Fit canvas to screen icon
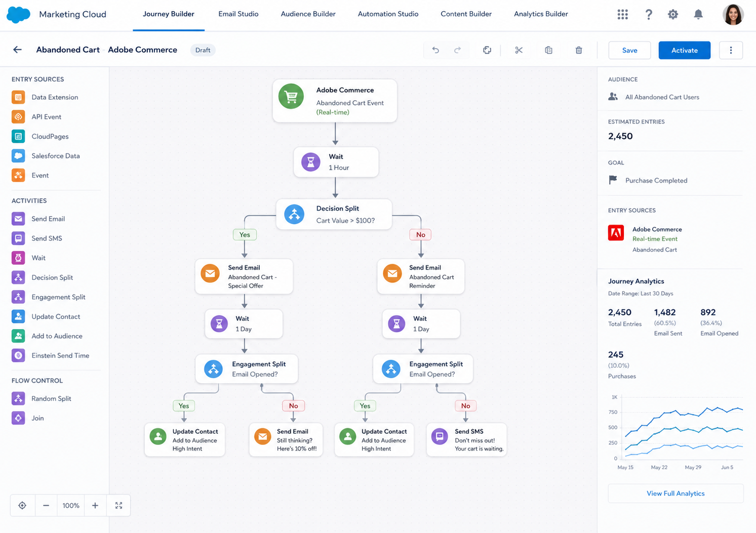The width and height of the screenshot is (756, 533). tap(119, 506)
